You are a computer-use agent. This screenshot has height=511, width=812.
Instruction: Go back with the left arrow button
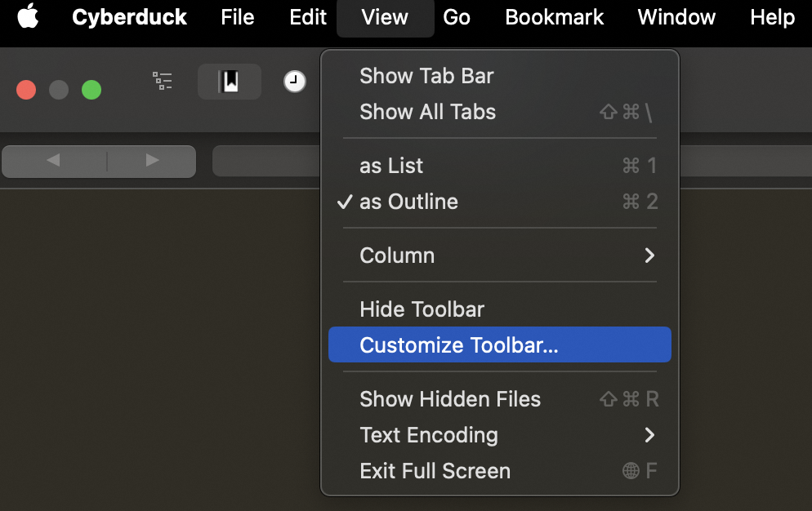point(54,161)
